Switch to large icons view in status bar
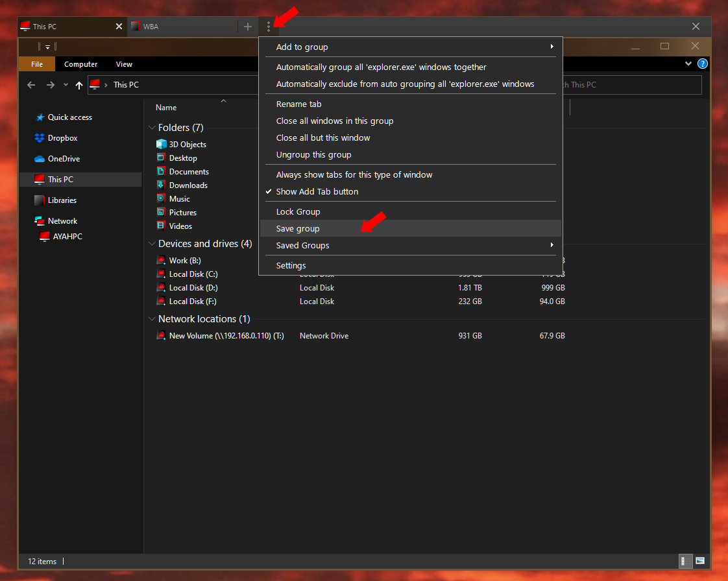 click(x=700, y=561)
